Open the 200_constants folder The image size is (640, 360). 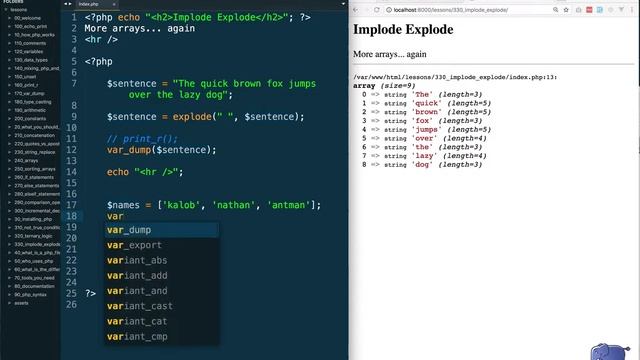point(30,118)
